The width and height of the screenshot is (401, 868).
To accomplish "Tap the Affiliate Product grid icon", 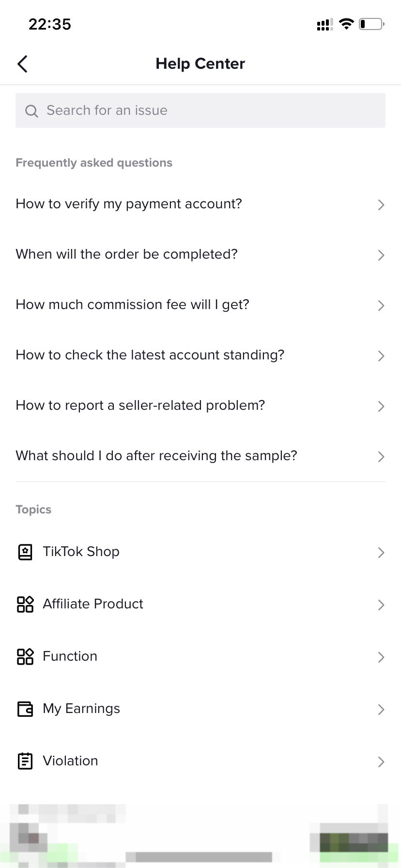I will pyautogui.click(x=25, y=604).
